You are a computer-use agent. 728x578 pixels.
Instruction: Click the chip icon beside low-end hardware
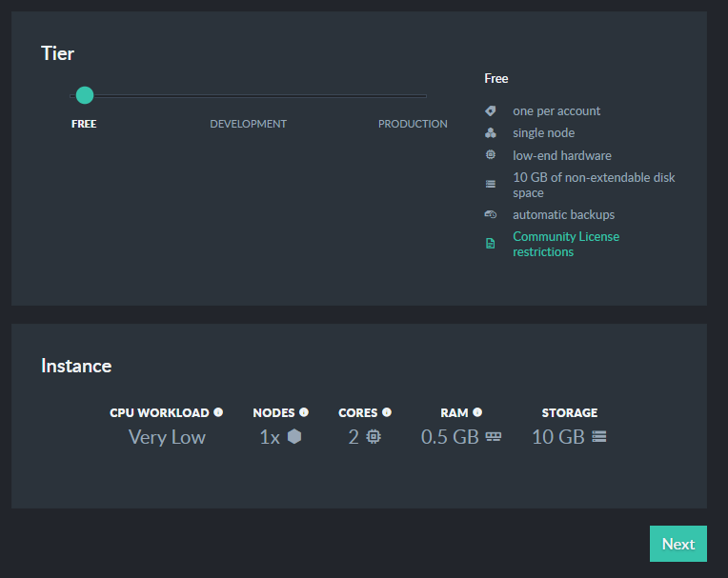[x=491, y=154]
